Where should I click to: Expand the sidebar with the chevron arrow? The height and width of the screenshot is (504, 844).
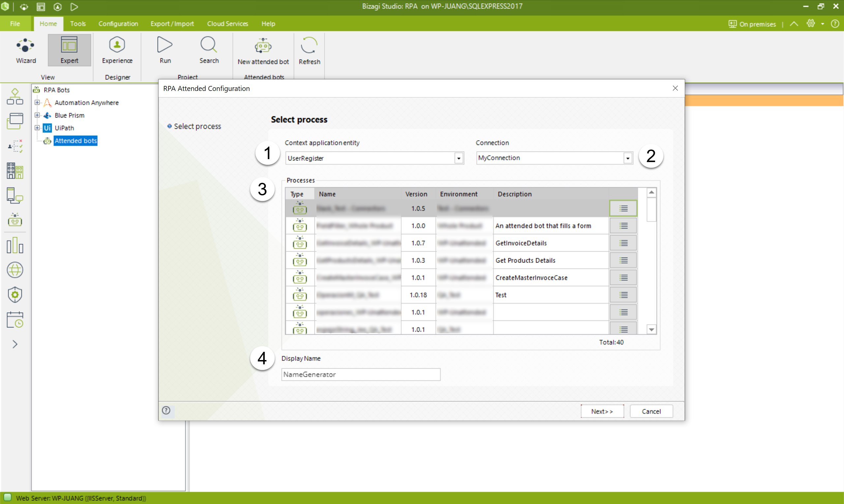pyautogui.click(x=15, y=344)
